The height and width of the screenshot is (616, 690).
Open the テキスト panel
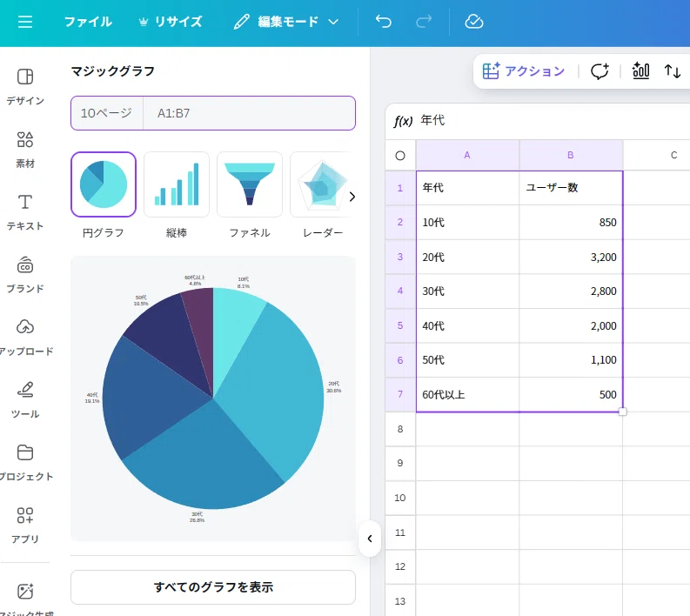click(25, 212)
